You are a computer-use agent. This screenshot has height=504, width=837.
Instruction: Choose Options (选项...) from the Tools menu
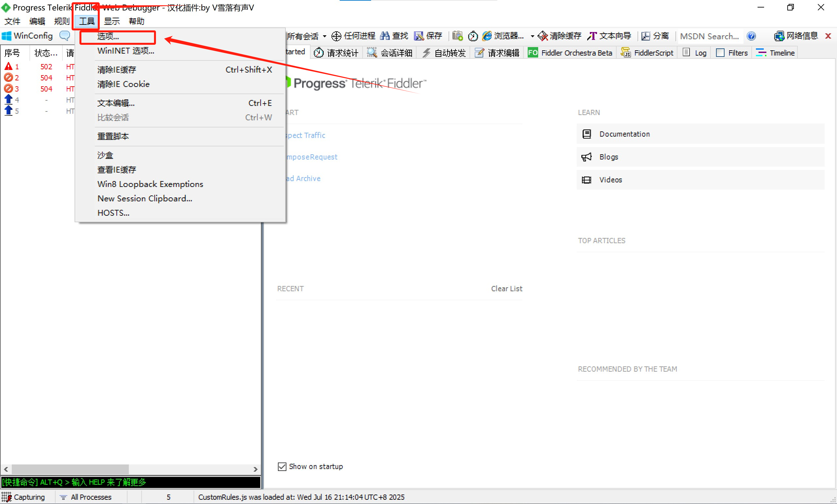[180, 36]
